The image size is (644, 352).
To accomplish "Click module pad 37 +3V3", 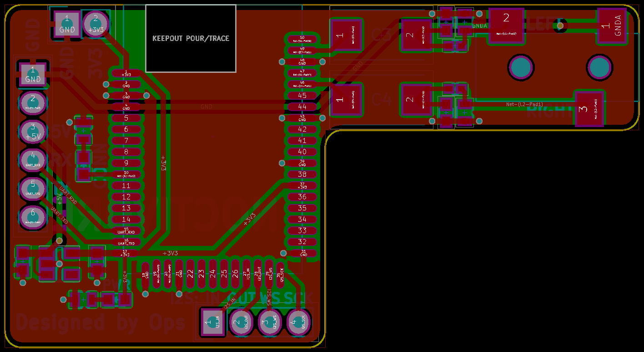I will point(302,185).
